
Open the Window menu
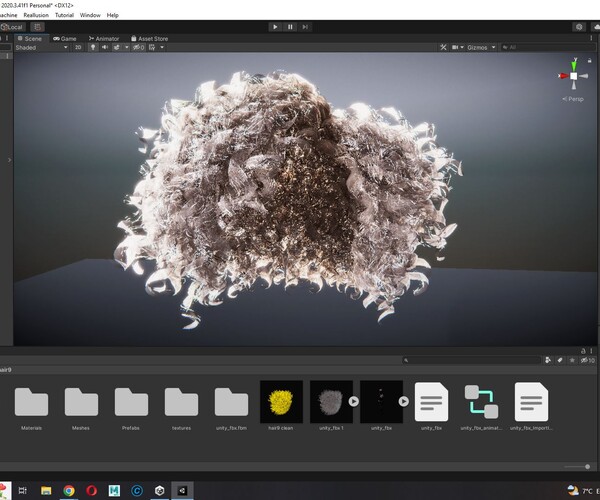(x=90, y=15)
